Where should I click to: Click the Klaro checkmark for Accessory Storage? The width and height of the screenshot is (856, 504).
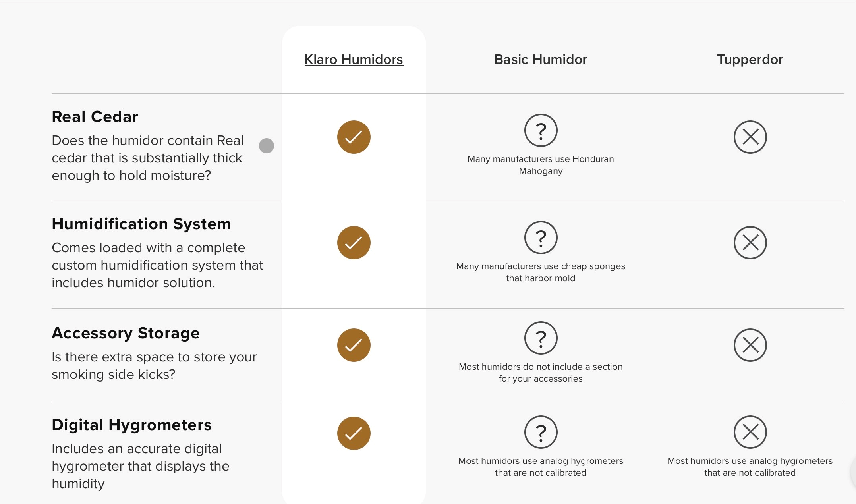(x=354, y=345)
